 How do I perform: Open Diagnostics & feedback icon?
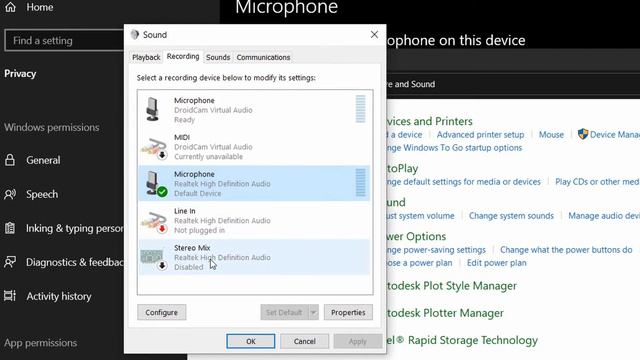[10, 262]
